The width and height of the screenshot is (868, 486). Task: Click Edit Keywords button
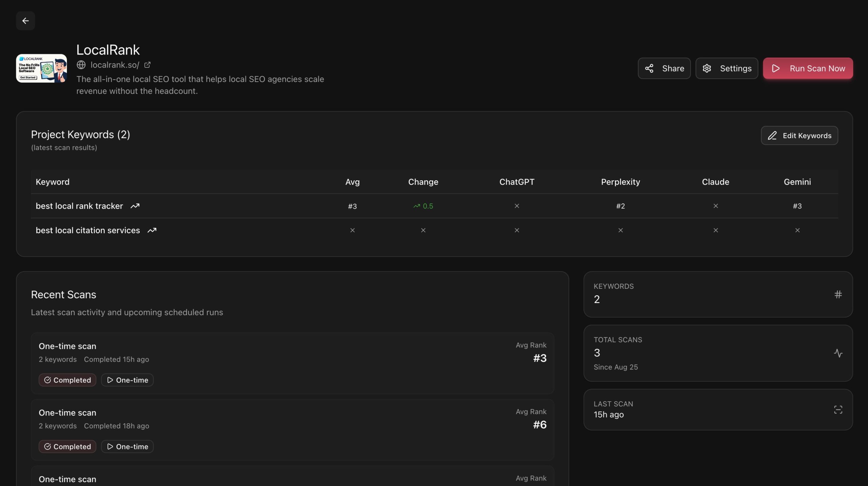coord(799,136)
